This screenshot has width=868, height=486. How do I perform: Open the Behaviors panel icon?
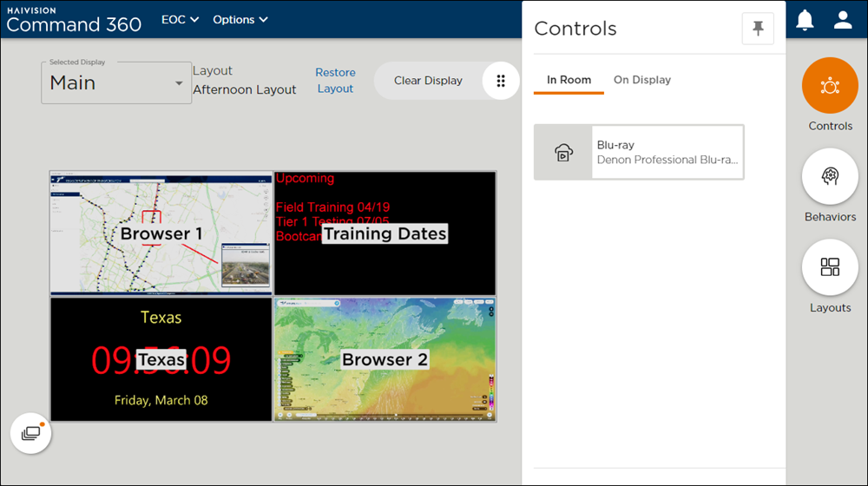[830, 177]
